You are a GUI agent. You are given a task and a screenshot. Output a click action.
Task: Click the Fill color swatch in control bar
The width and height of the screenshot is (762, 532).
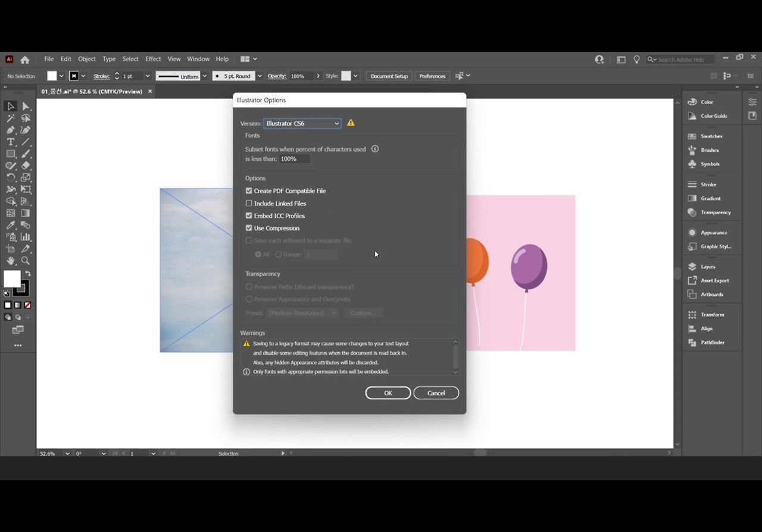click(x=52, y=76)
